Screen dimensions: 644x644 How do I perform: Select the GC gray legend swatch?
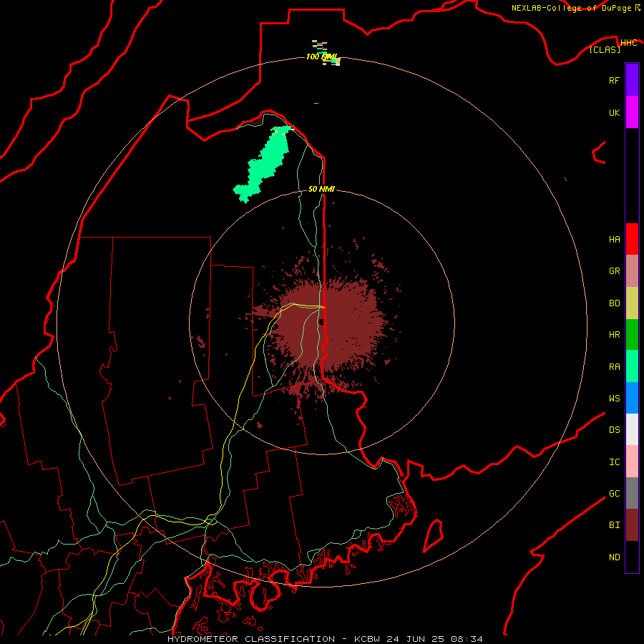pyautogui.click(x=632, y=493)
